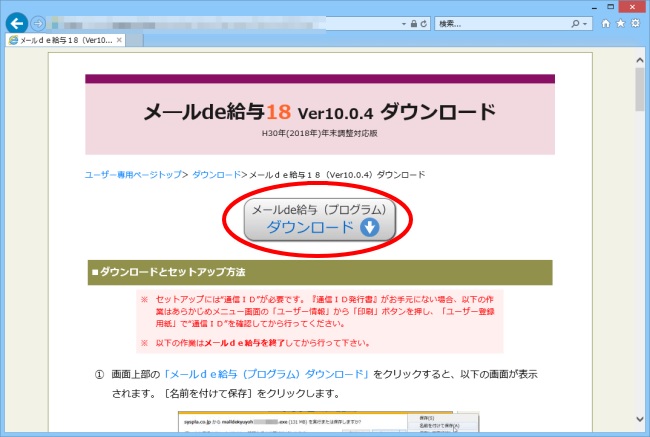Open search provider dropdown arrow
This screenshot has width=650, height=437.
pyautogui.click(x=585, y=24)
